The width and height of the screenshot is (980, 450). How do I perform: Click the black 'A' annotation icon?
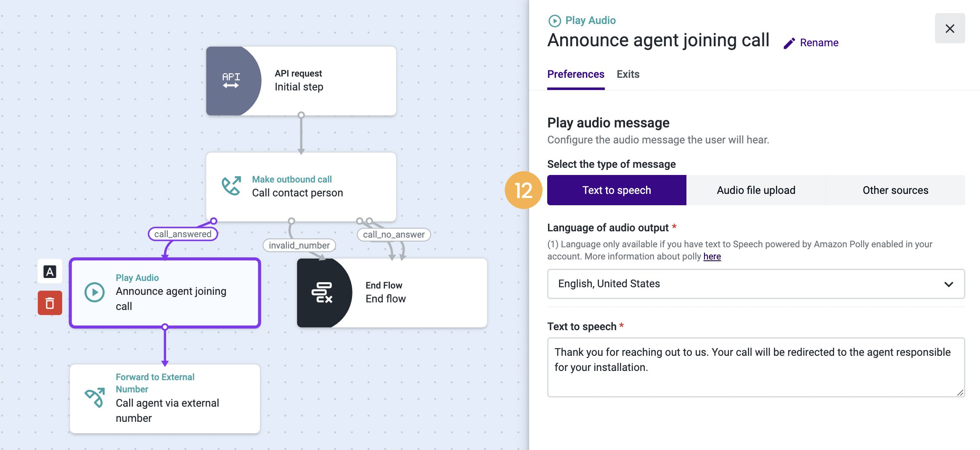tap(50, 272)
